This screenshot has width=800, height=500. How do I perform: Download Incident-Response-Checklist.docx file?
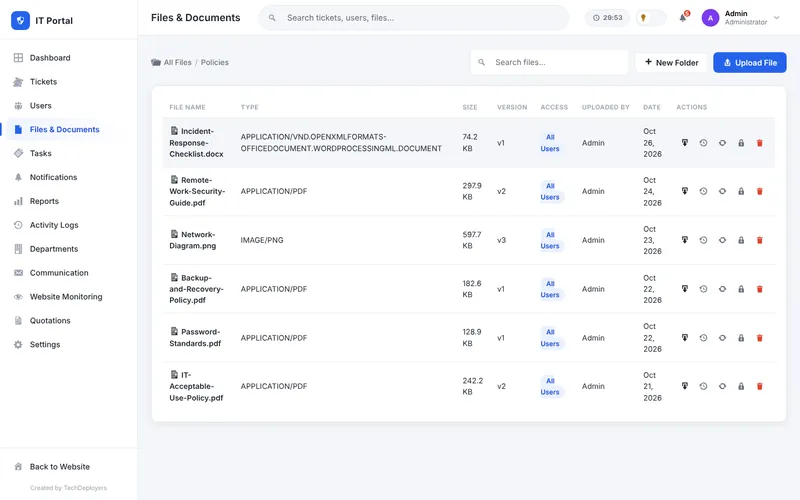coord(685,143)
